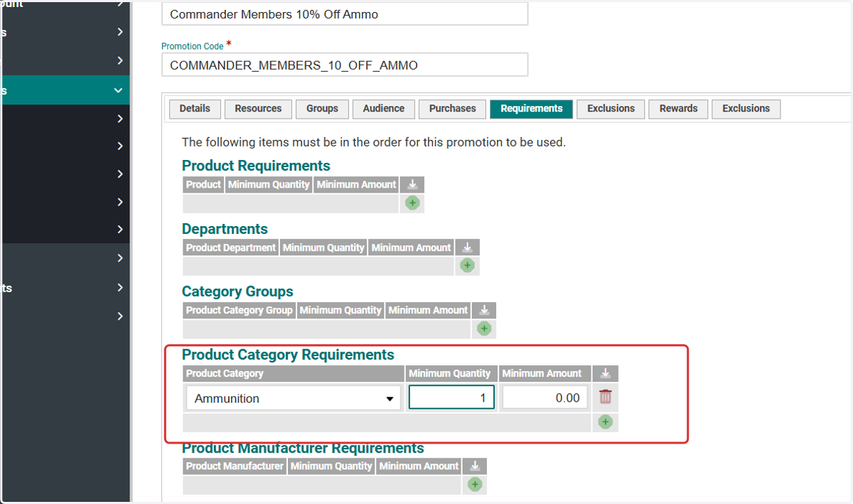This screenshot has height=504, width=853.
Task: Click the Departments heading
Action: (225, 229)
